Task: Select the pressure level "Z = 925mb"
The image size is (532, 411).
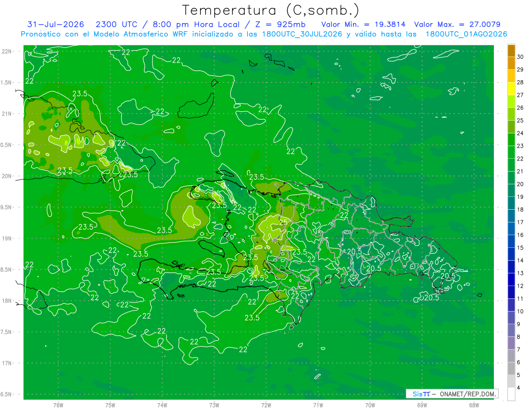Action: click(280, 24)
